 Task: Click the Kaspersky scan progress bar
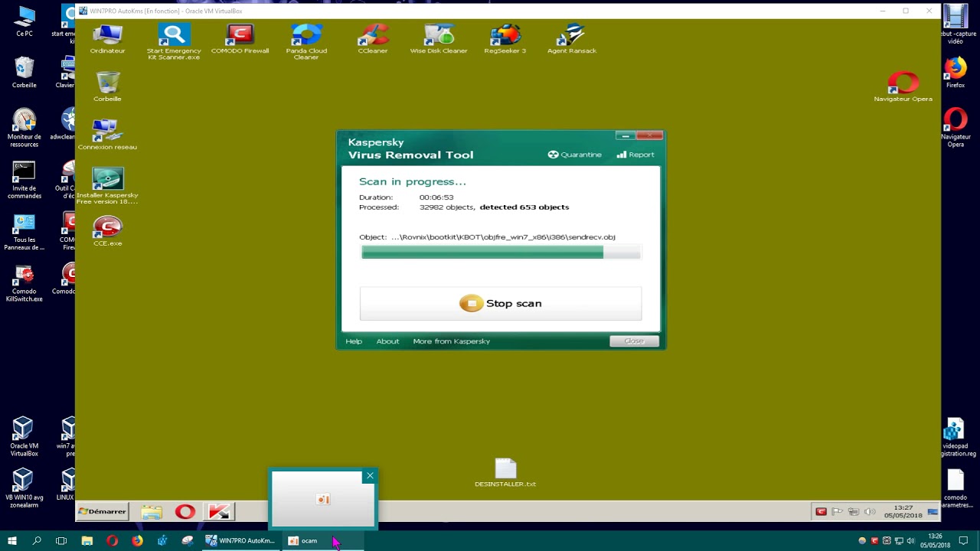click(x=501, y=253)
